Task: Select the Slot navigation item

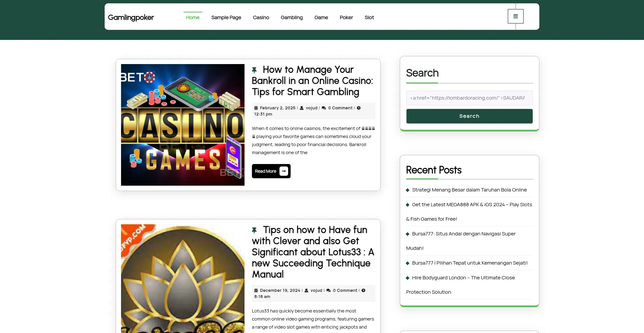Action: (x=369, y=17)
